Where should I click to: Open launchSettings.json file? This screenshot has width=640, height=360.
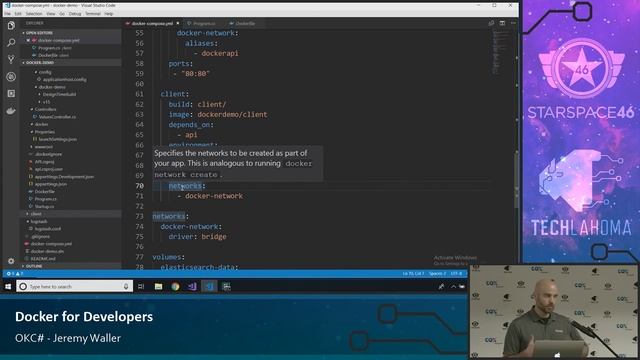click(57, 139)
